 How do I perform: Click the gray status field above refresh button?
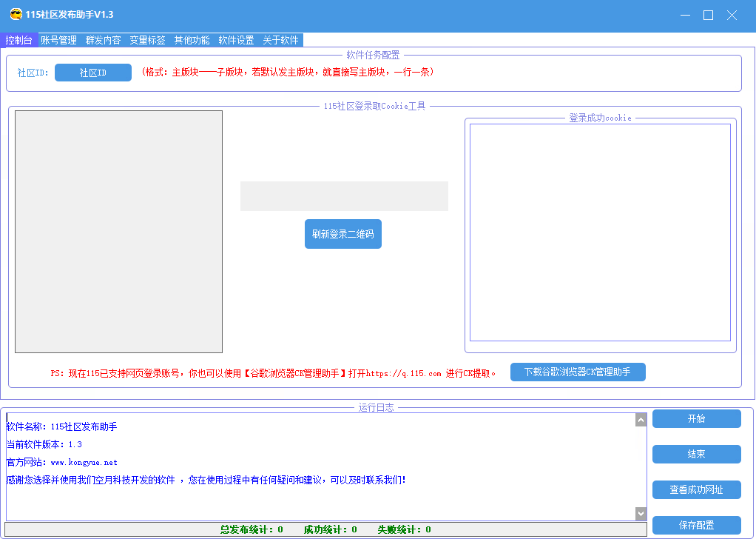tap(344, 196)
